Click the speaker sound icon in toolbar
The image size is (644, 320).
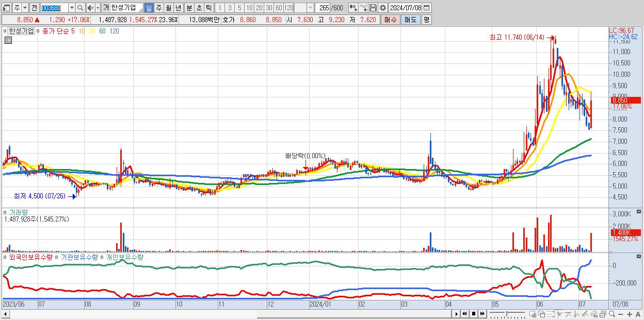90,8
